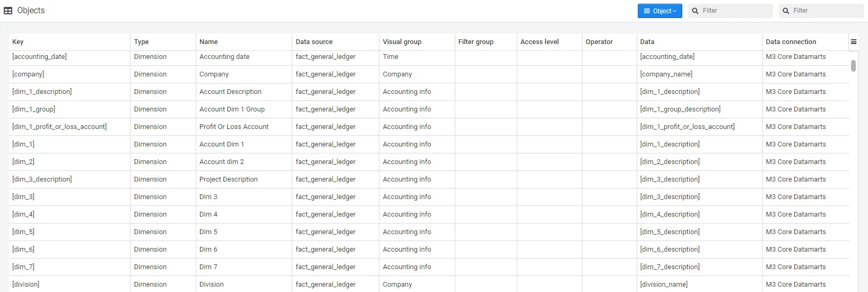Click the Data source column header
Viewport: 868px width, 292px height.
pyautogui.click(x=314, y=42)
